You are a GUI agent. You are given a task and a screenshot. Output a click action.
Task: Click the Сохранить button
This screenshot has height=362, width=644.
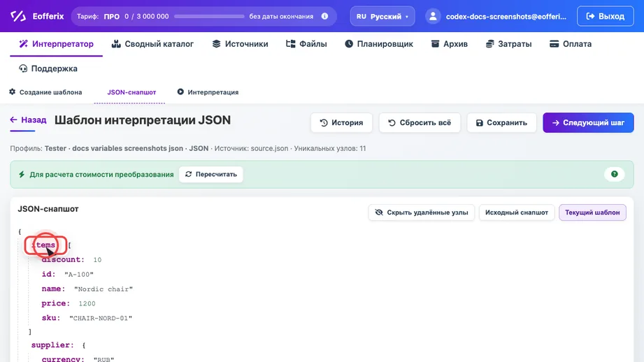click(x=501, y=123)
